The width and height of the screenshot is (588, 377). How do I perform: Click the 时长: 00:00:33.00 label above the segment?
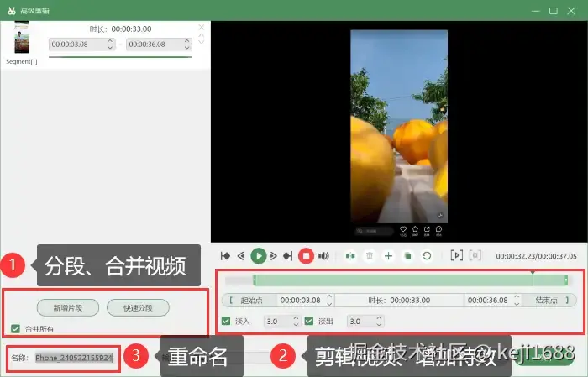[120, 29]
